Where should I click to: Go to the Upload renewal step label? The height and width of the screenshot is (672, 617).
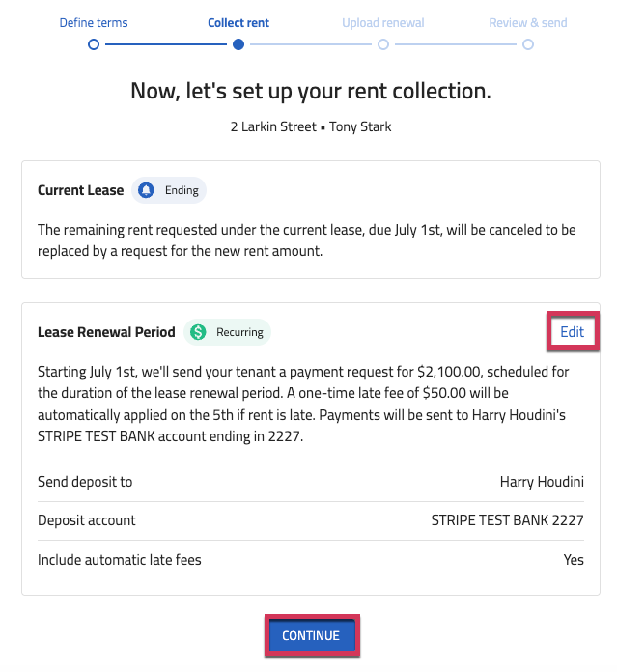[383, 23]
